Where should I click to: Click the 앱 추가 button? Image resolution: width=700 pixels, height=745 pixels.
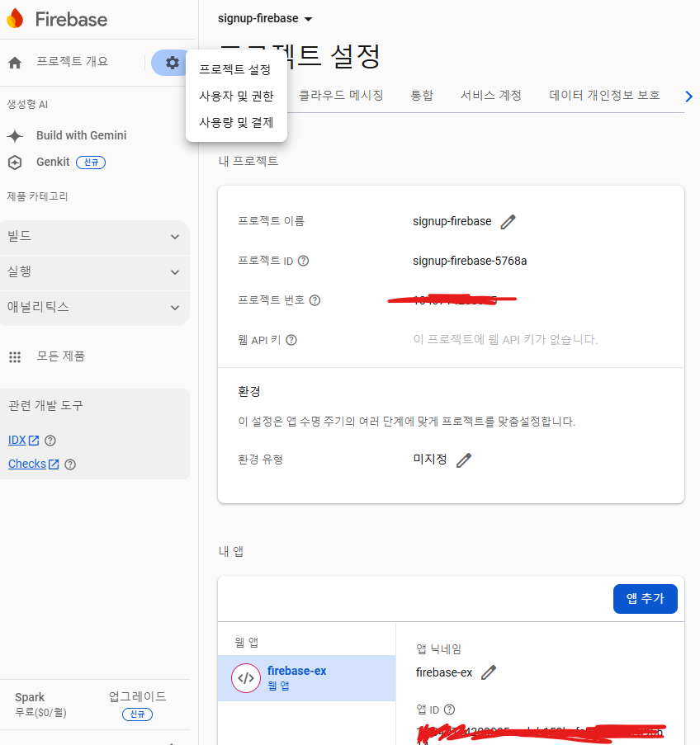click(645, 598)
